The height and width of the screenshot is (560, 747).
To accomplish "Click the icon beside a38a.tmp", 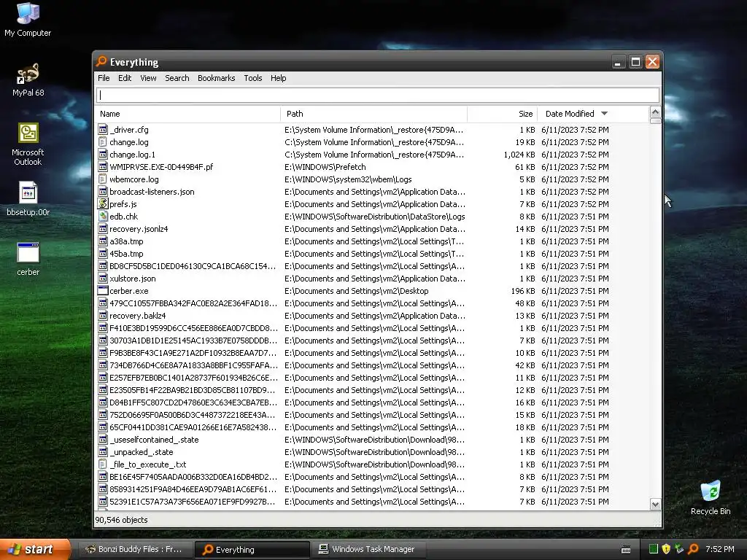I will [x=102, y=241].
